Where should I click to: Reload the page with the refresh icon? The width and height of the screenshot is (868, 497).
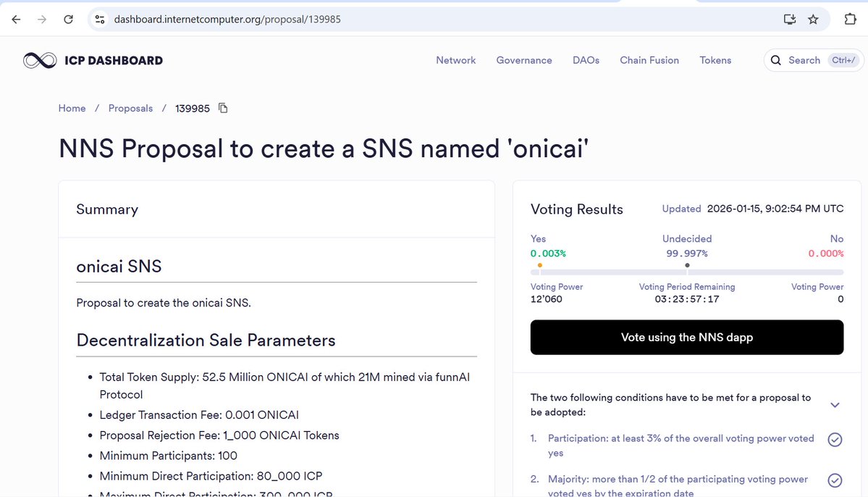pos(68,20)
